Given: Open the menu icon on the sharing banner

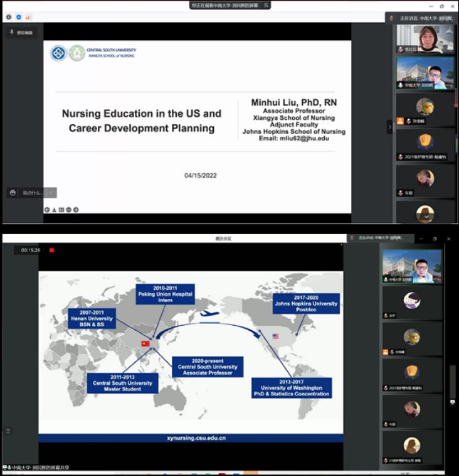Looking at the screenshot, I should pos(266,5).
